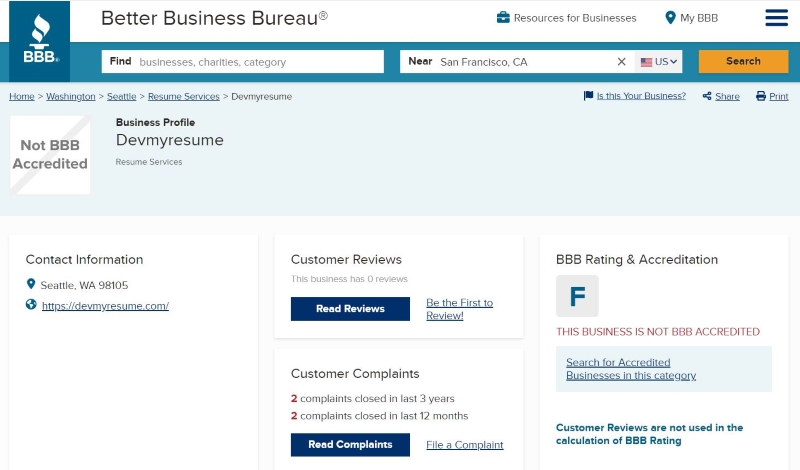Go to Seattle breadcrumb

pyautogui.click(x=121, y=96)
